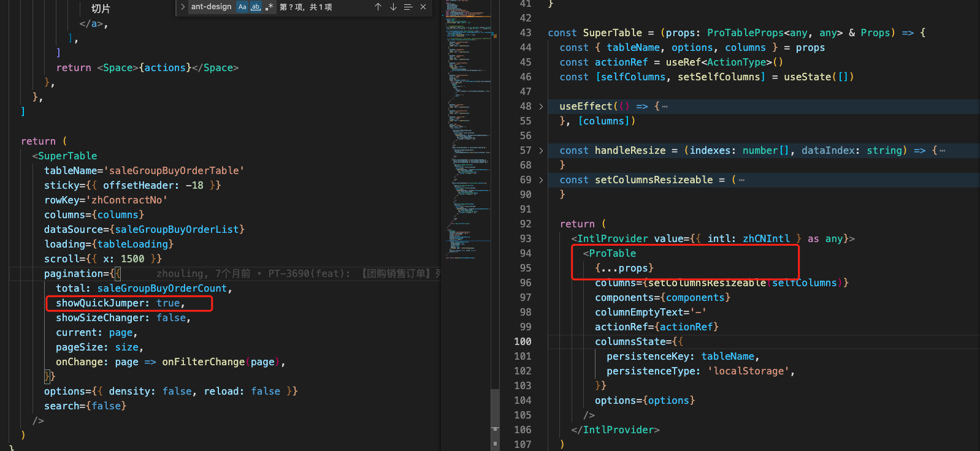Click '<IntlProvider value=' opening tag
The width and height of the screenshot is (980, 451).
click(630, 239)
